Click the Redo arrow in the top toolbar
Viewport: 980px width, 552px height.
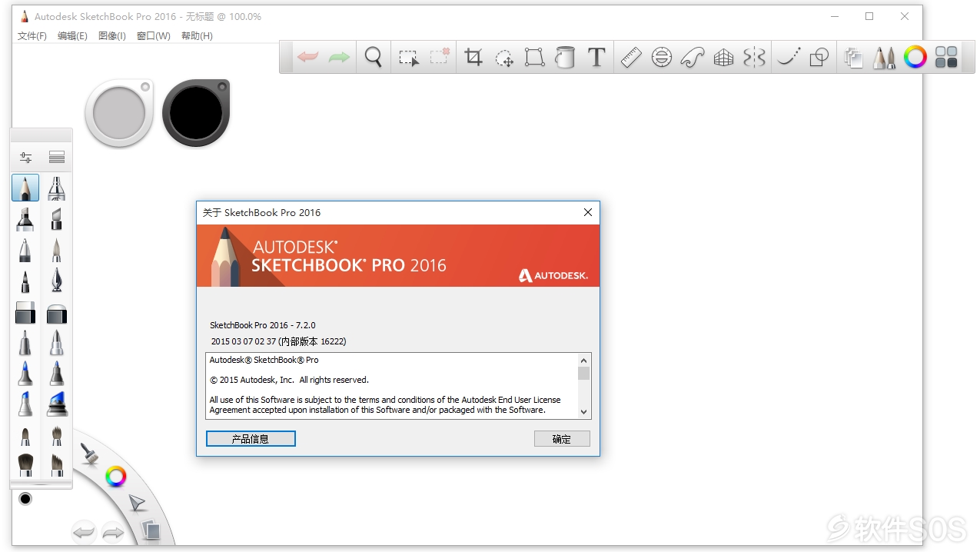(x=339, y=58)
